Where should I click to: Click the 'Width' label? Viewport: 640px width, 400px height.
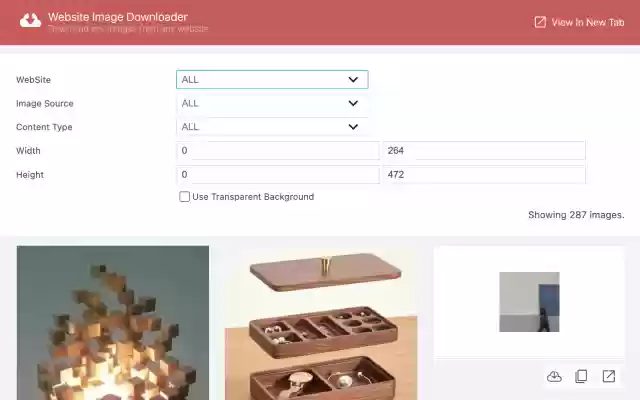point(28,151)
